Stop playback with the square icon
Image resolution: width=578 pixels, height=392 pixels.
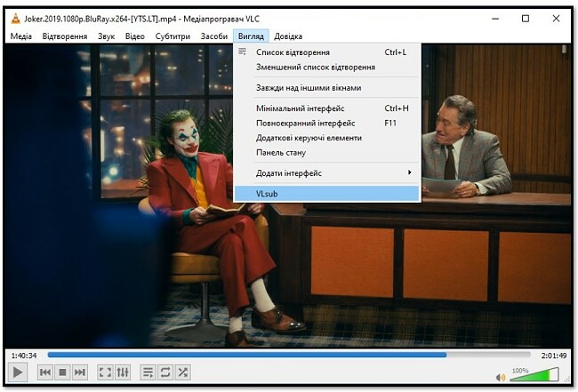click(62, 372)
